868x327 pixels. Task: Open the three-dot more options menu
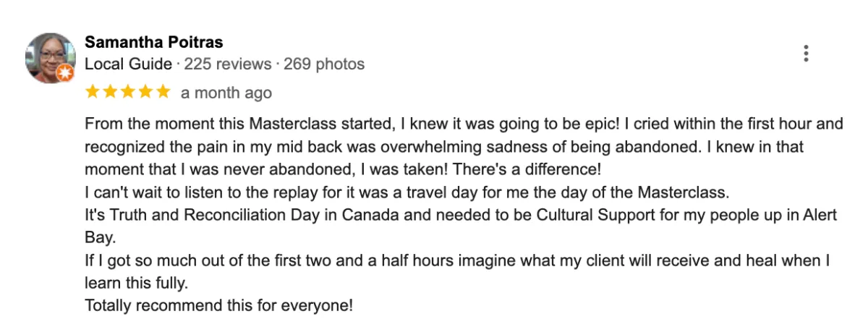tap(806, 54)
